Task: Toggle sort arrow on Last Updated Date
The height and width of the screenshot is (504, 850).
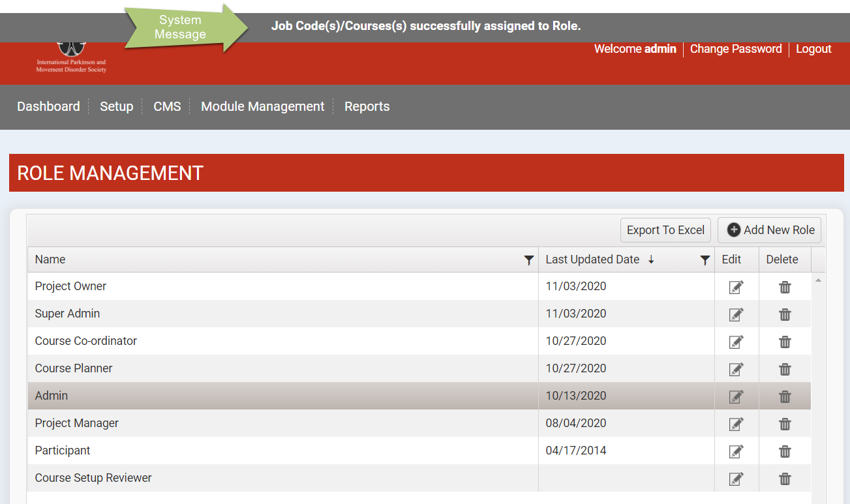Action: (651, 259)
